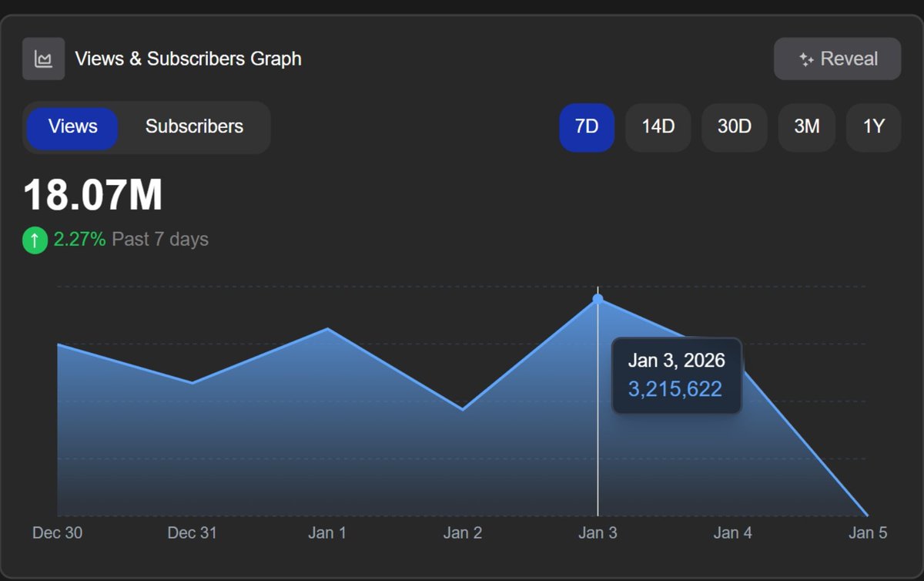Switch to the Views tab

pyautogui.click(x=72, y=127)
